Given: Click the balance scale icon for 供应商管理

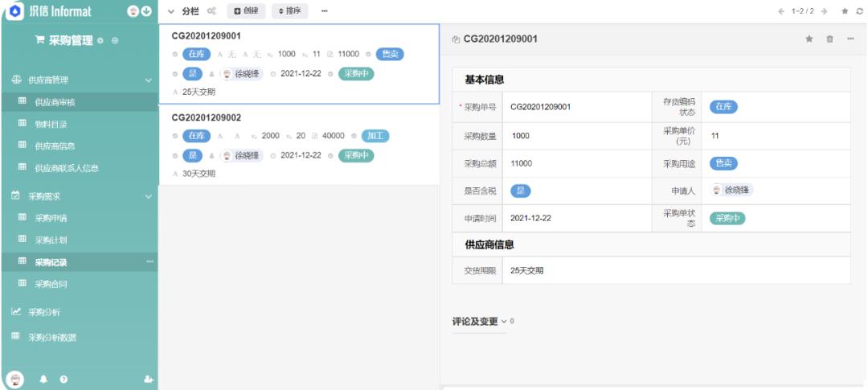Looking at the screenshot, I should tap(16, 80).
